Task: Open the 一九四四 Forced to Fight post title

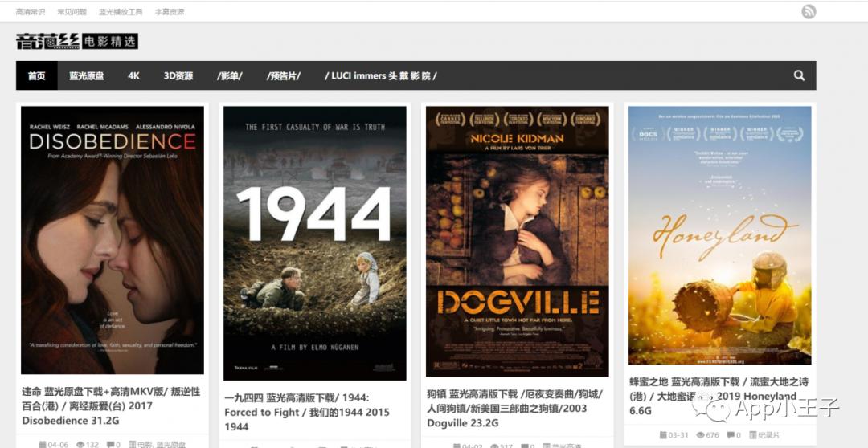Action: [x=307, y=412]
